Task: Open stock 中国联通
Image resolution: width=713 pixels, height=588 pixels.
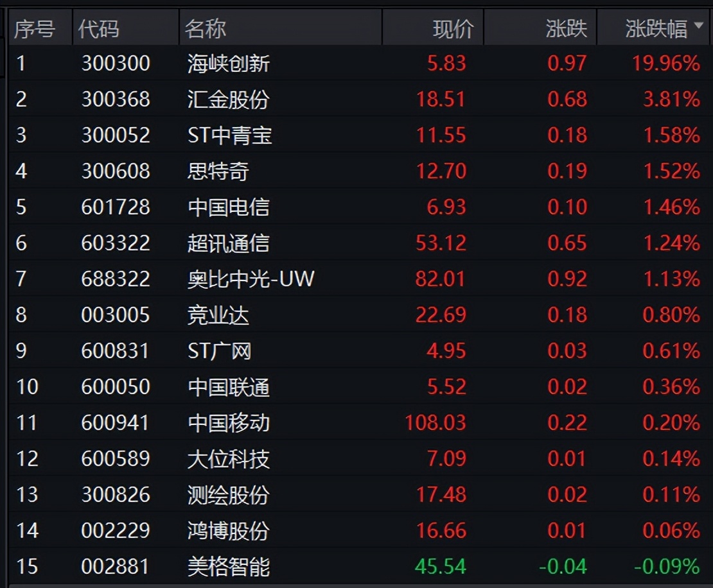Action: [229, 386]
